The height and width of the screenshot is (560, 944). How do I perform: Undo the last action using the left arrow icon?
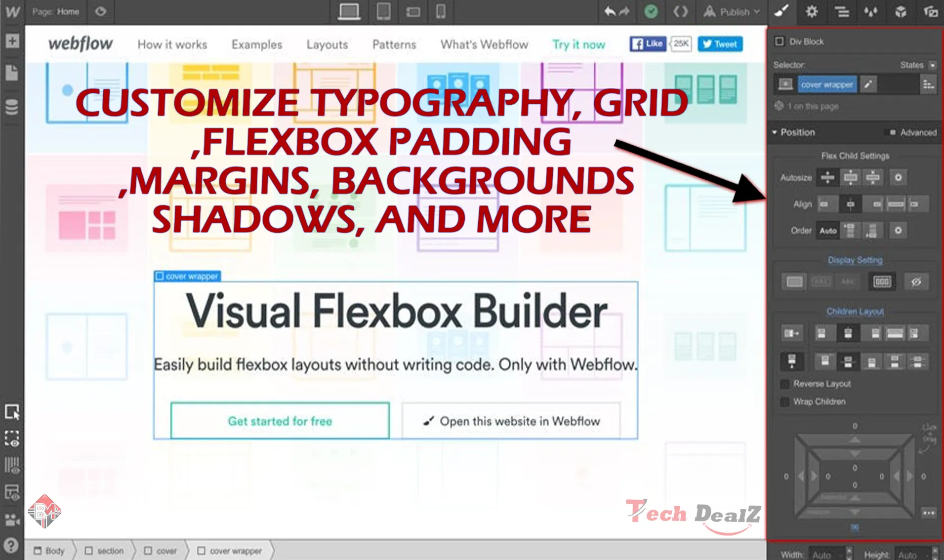coord(610,11)
